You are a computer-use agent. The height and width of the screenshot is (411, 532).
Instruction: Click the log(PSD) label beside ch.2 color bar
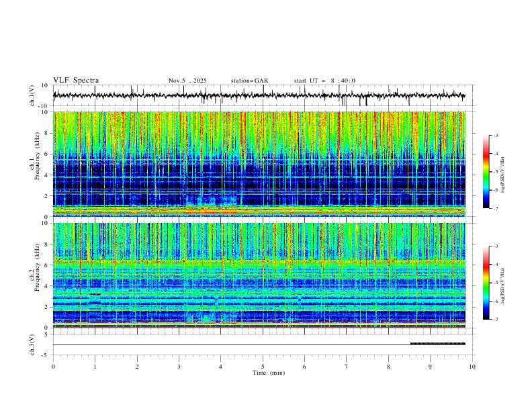click(503, 286)
